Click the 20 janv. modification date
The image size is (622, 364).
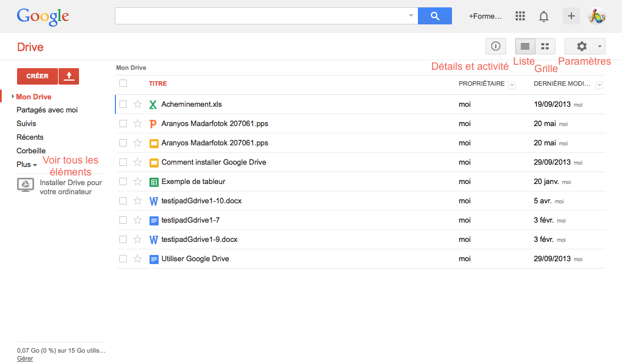tap(546, 181)
